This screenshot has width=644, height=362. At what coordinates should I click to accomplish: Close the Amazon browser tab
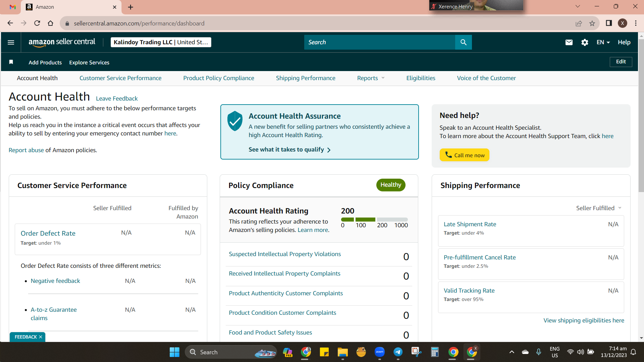click(x=115, y=7)
